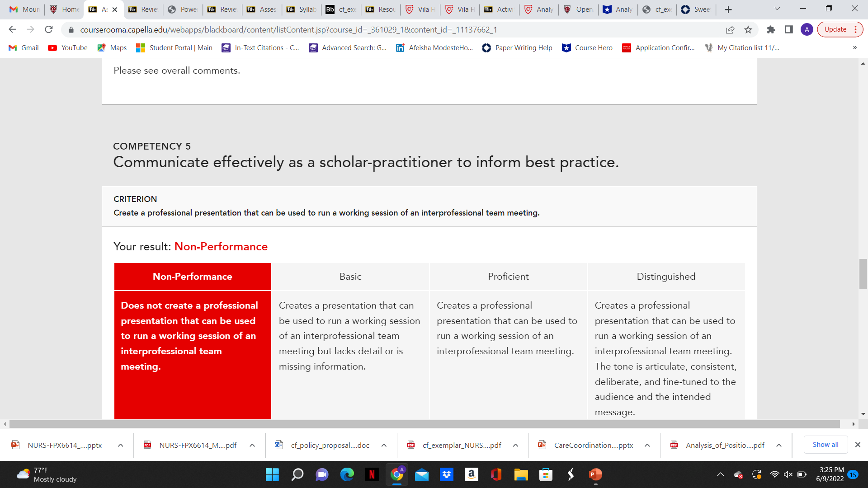Image resolution: width=868 pixels, height=488 pixels.
Task: Open the tab search dropdown
Action: click(777, 9)
